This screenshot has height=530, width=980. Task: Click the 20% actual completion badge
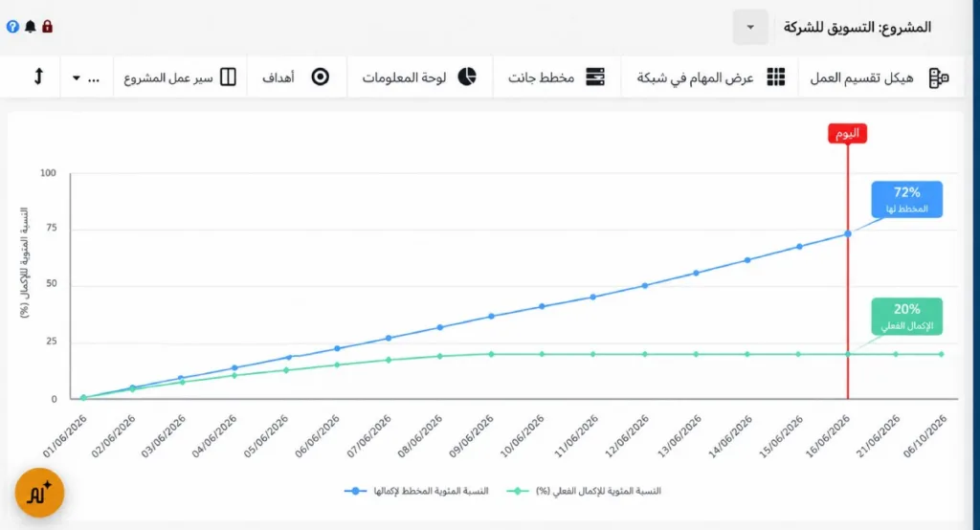[x=907, y=317]
